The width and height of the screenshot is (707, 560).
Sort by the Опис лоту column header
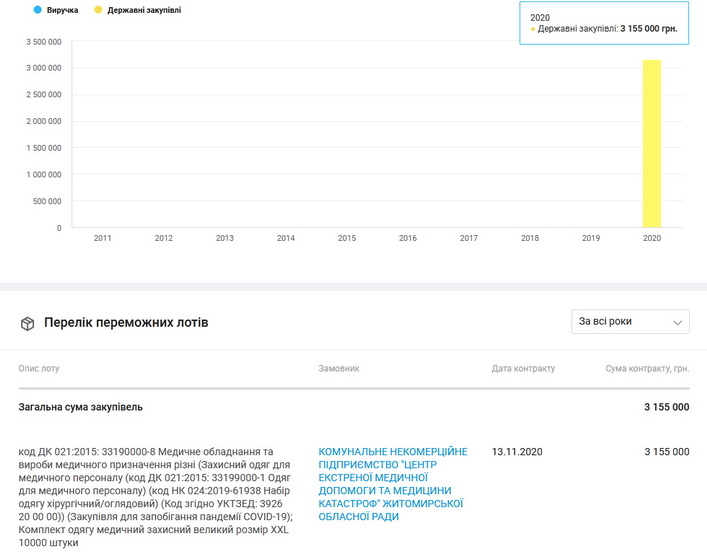pos(39,369)
